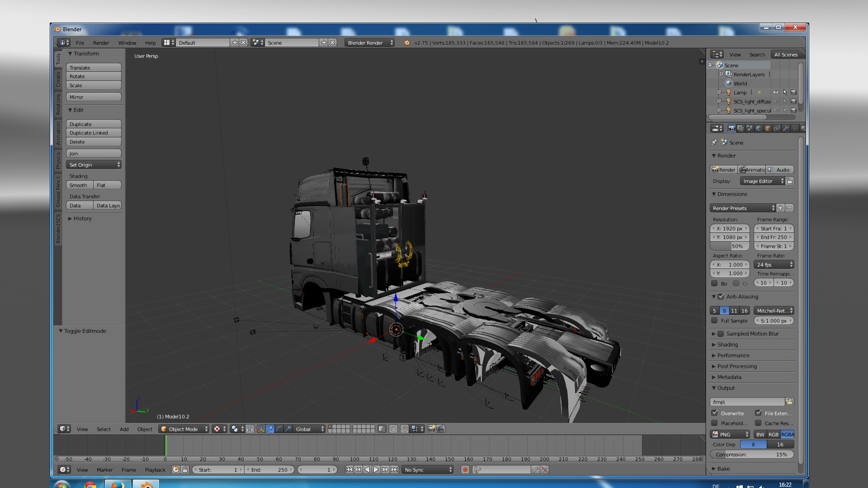Toggle the 3D manipulator axes icon
The height and width of the screenshot is (488, 868).
[261, 429]
